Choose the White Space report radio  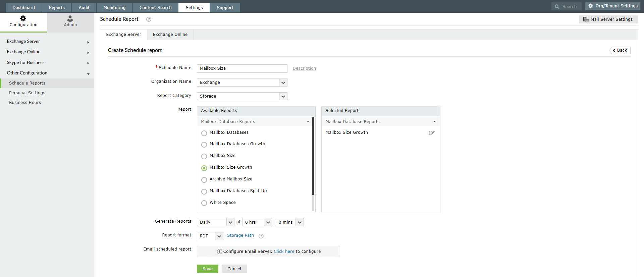[204, 203]
